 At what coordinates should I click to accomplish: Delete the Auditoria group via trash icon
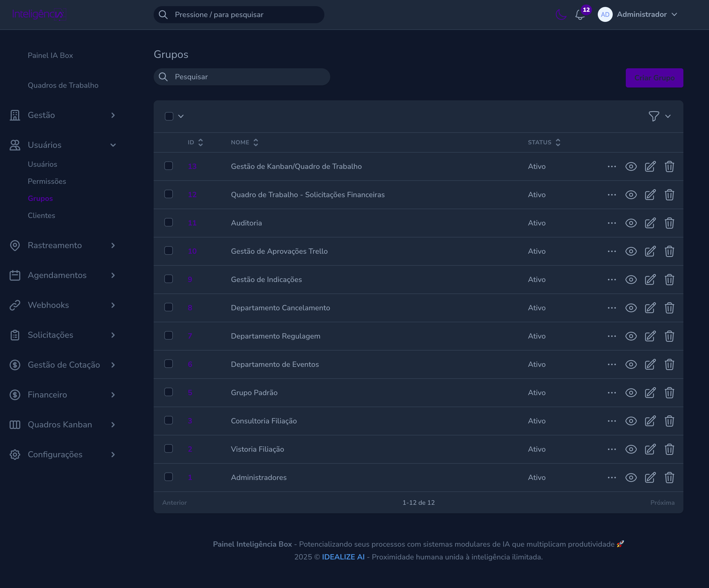point(669,223)
